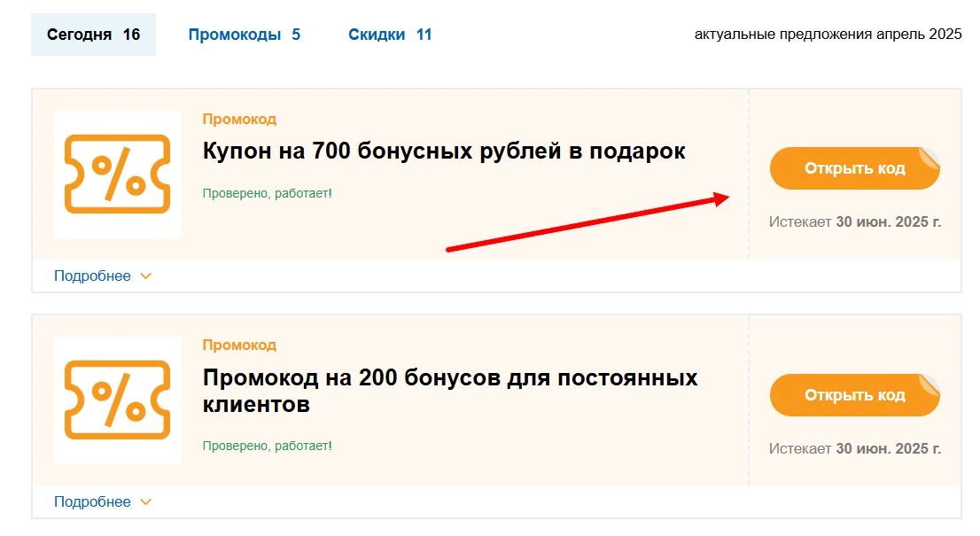Click the chevron next to the second Подробнее link

(x=144, y=501)
